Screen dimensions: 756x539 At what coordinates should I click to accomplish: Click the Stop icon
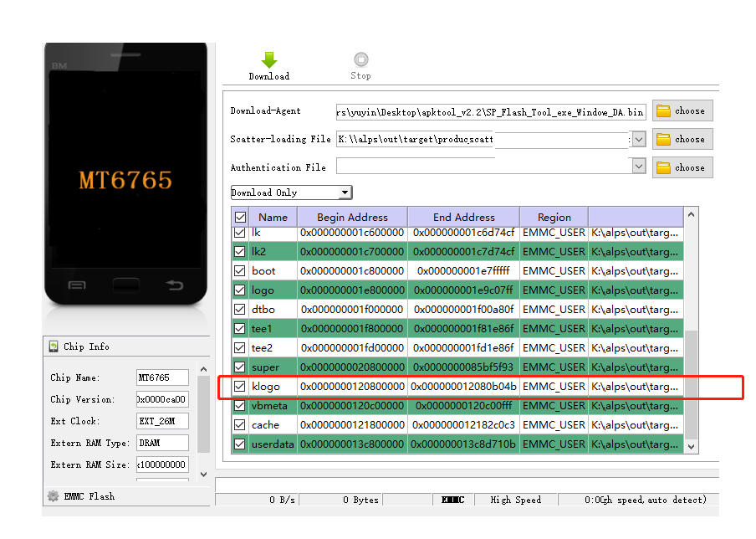pos(360,59)
